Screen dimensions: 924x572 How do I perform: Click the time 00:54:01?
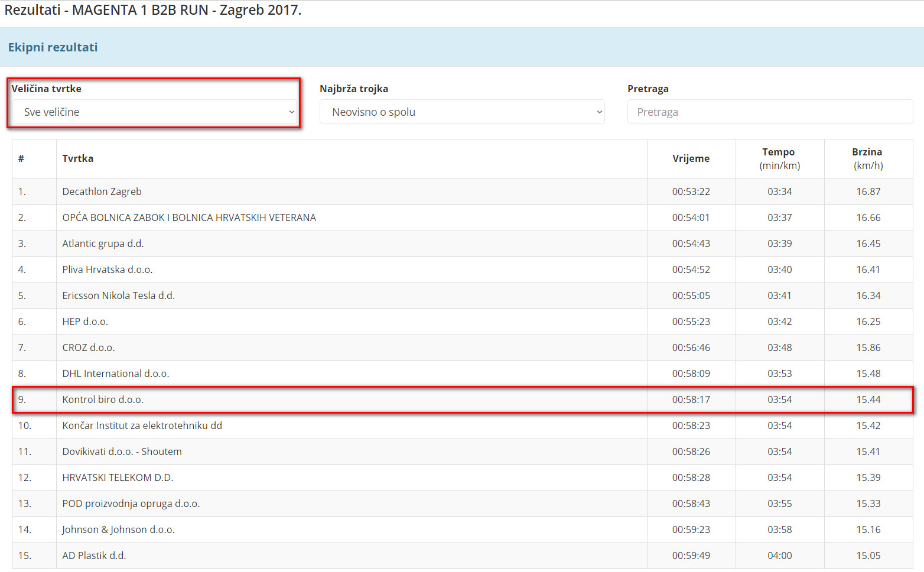pyautogui.click(x=691, y=217)
